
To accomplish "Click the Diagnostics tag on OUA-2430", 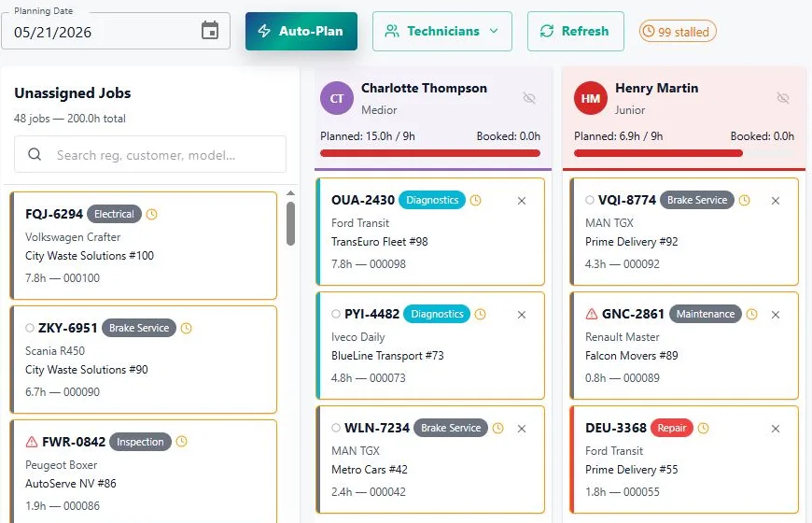I will (x=432, y=200).
